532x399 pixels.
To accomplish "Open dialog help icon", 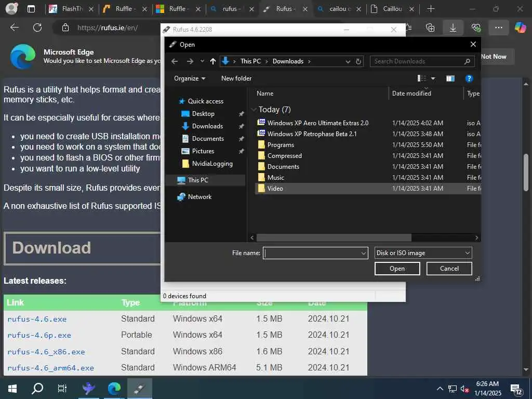I will tap(469, 78).
